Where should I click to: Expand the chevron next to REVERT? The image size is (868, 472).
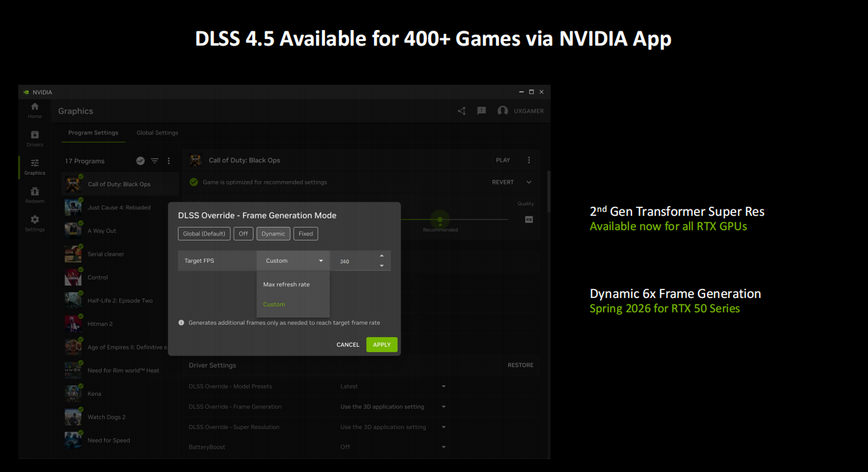point(528,183)
